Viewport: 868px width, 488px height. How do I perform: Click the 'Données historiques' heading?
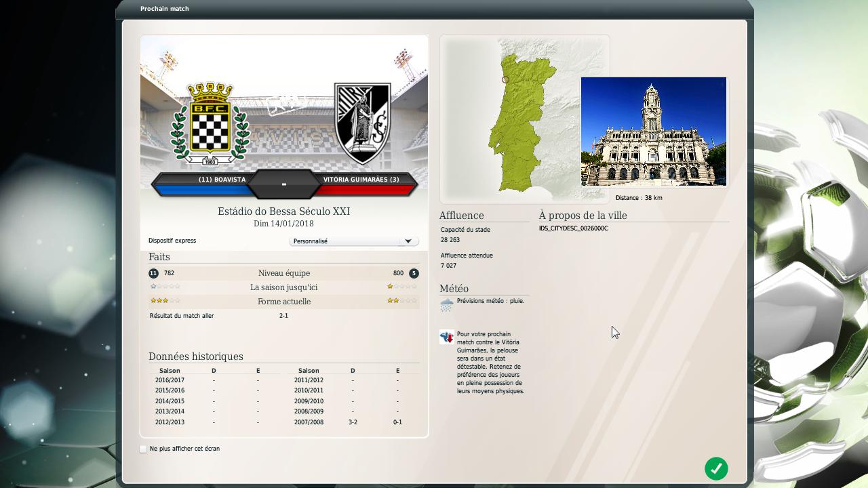point(196,357)
